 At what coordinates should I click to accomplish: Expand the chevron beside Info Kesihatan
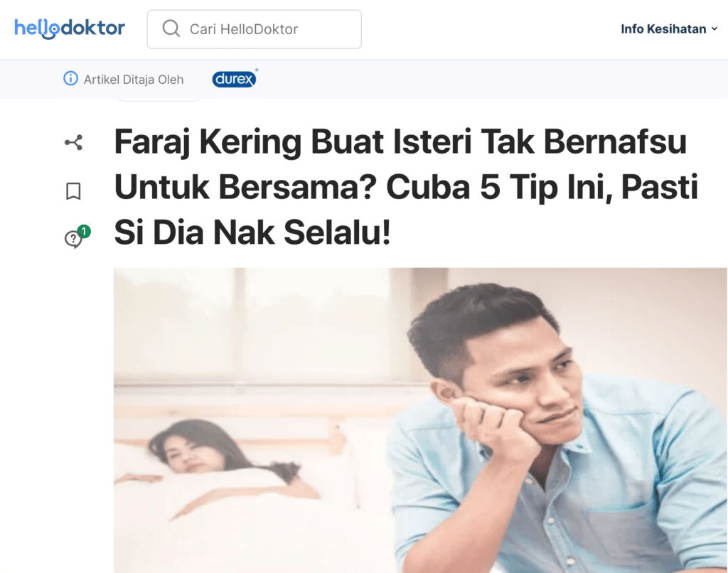coord(714,28)
